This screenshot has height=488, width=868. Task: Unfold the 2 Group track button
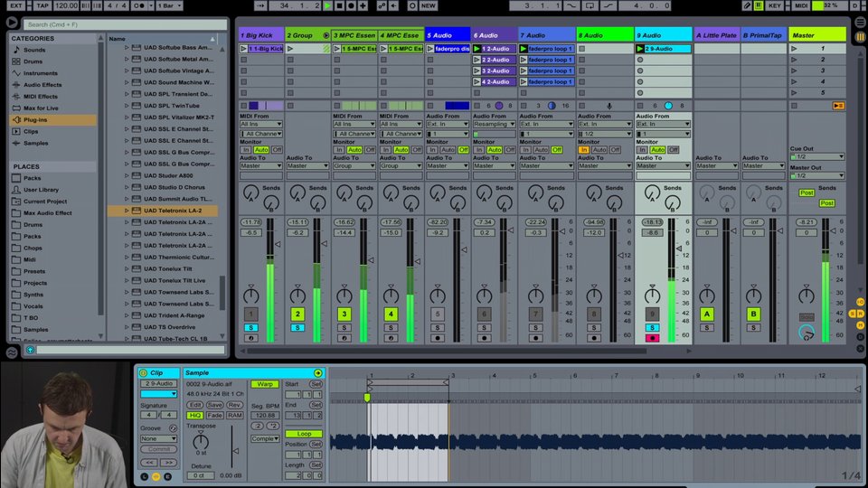click(326, 35)
